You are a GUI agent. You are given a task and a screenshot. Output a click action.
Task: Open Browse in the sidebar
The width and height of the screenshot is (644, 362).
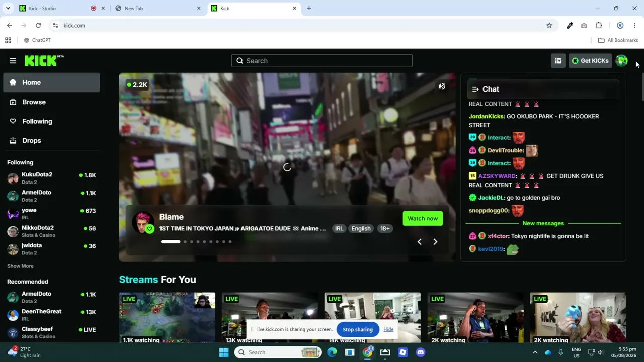point(51,102)
